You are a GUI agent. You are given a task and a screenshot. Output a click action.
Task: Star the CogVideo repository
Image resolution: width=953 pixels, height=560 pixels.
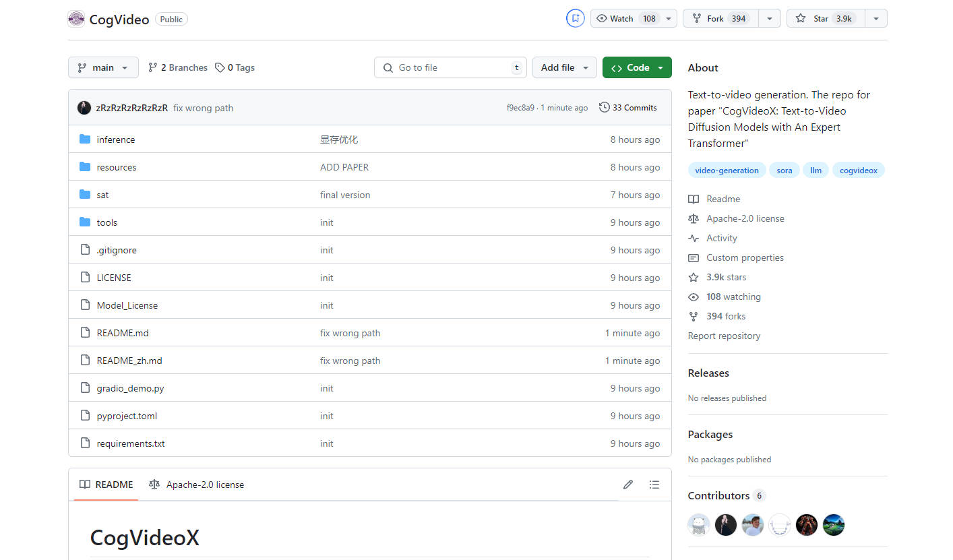click(825, 18)
